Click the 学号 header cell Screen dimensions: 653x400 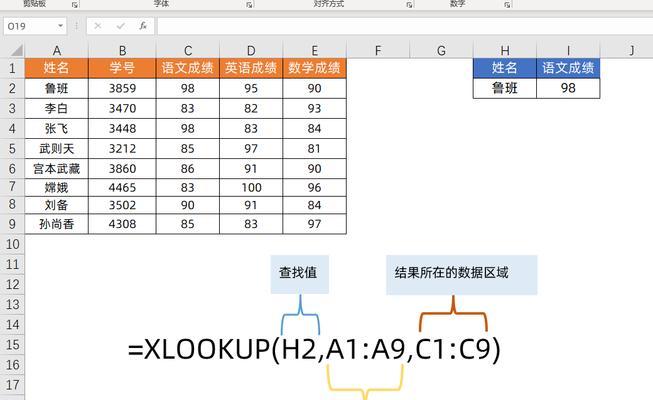pos(122,68)
